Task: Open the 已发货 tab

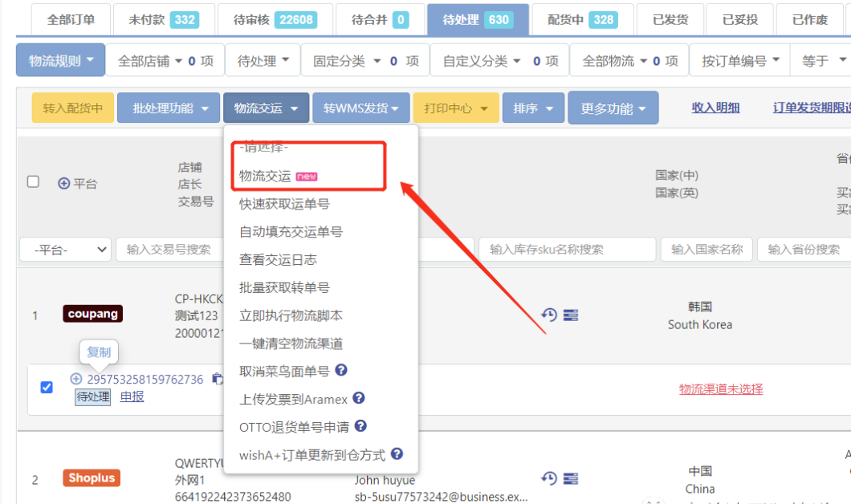Action: [x=670, y=20]
